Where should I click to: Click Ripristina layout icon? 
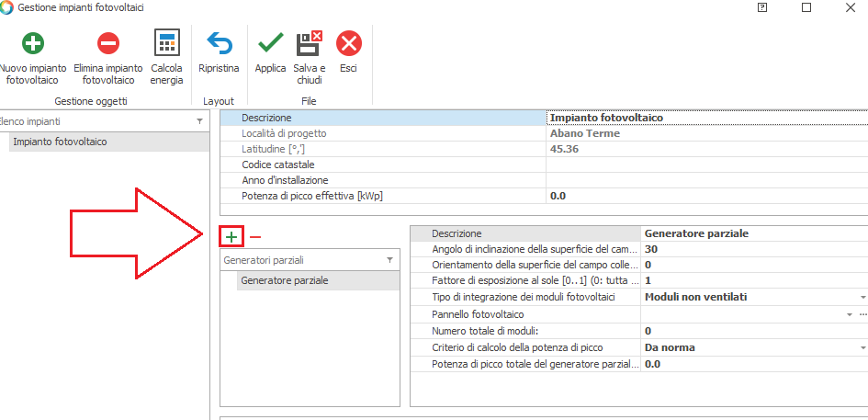pos(219,43)
